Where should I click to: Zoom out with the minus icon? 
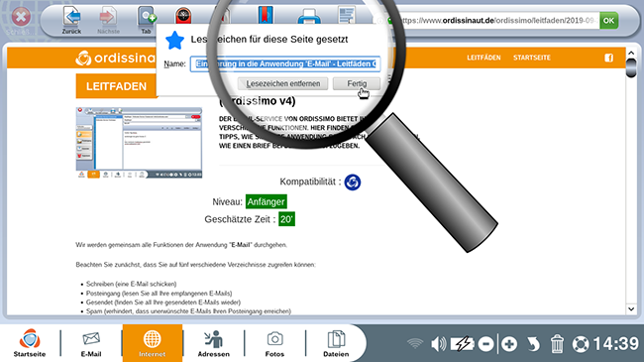[485, 344]
